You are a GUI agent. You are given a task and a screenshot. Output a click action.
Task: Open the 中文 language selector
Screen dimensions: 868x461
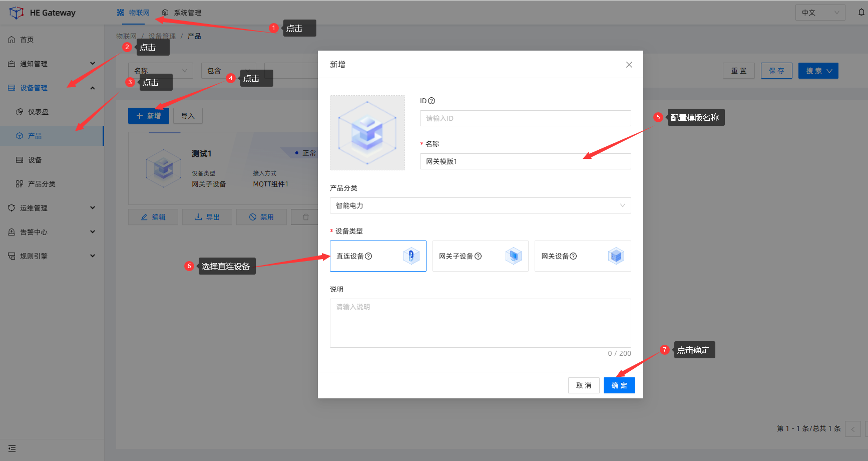click(820, 12)
